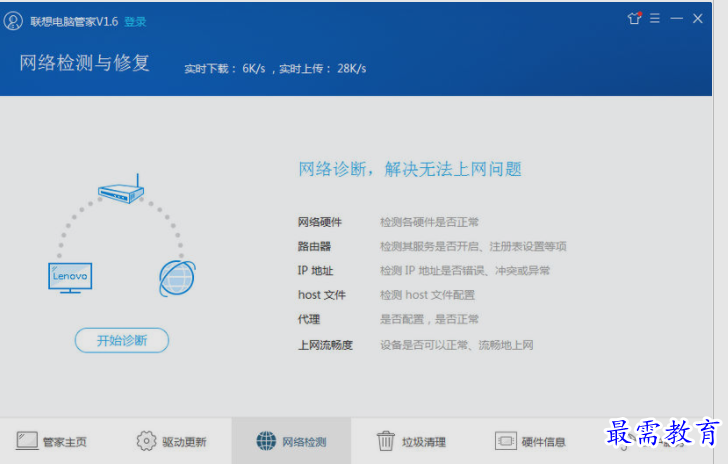Click the 实时下载 6K/s speed text

[x=225, y=69]
